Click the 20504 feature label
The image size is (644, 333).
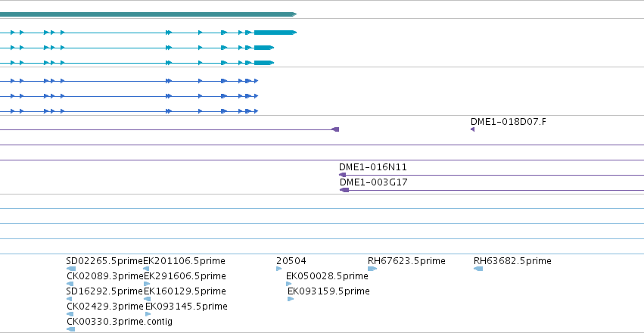[291, 261]
